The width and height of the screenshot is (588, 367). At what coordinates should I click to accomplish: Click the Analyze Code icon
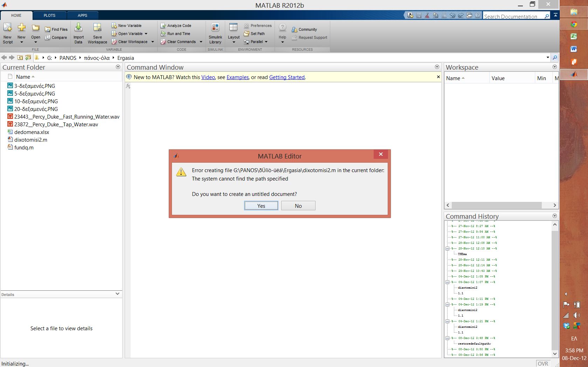pyautogui.click(x=163, y=26)
